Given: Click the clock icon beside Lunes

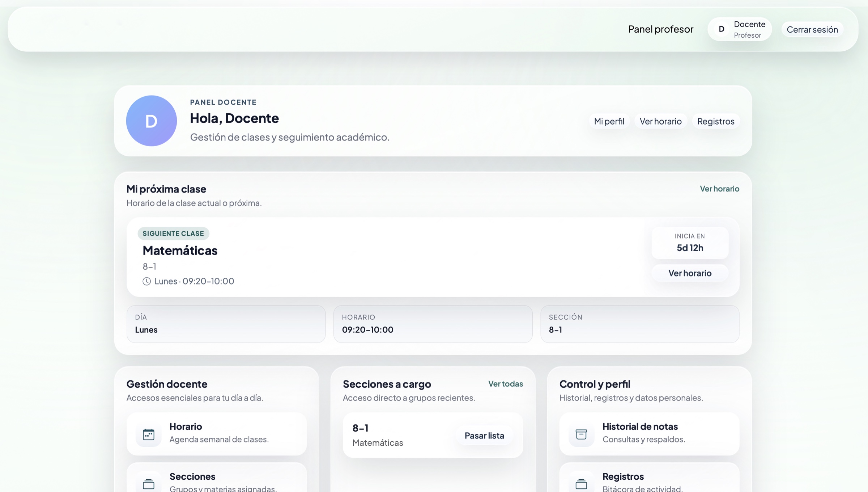Looking at the screenshot, I should pos(146,281).
